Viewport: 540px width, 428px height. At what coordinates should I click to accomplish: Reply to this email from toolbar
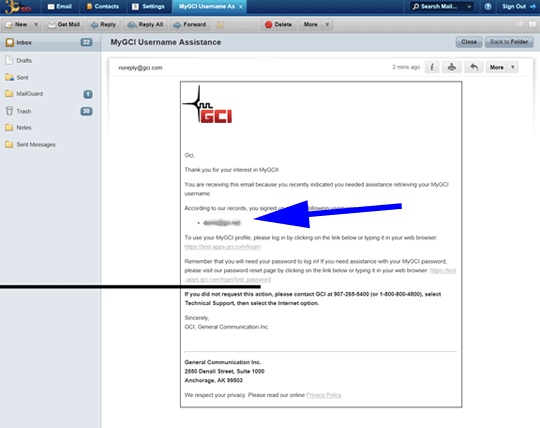pos(103,24)
